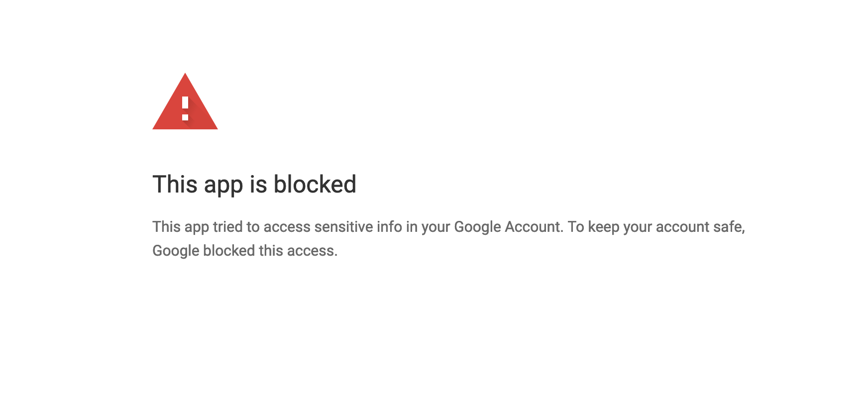Click the word "tried" in the description
868x401 pixels.
pos(227,227)
